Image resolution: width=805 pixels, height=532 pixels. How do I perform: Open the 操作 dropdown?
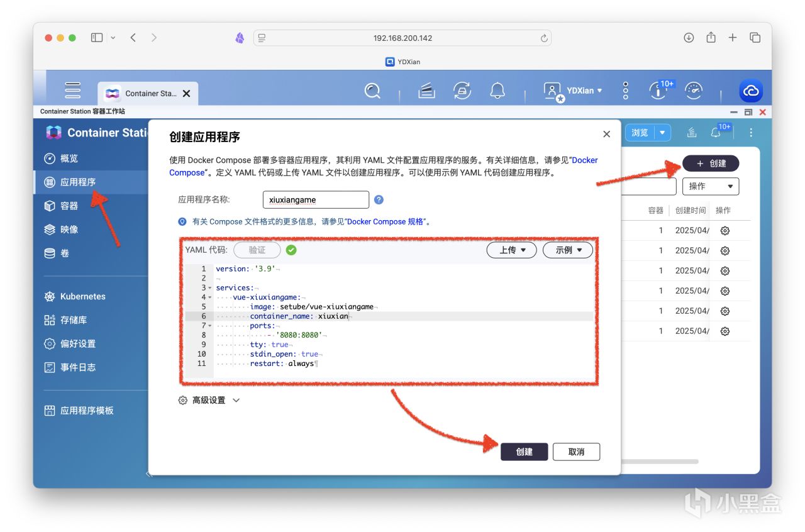[711, 186]
